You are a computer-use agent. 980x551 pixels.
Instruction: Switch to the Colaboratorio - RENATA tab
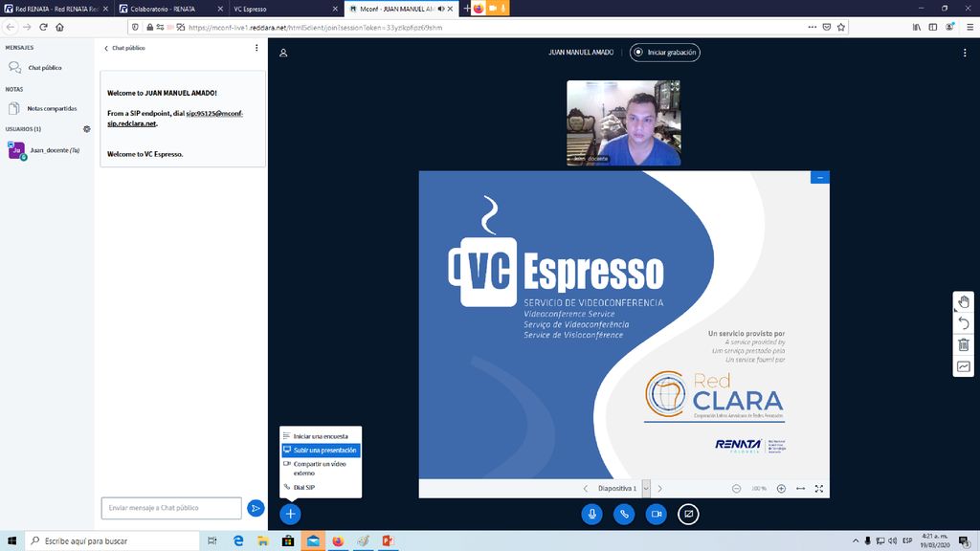click(x=170, y=9)
